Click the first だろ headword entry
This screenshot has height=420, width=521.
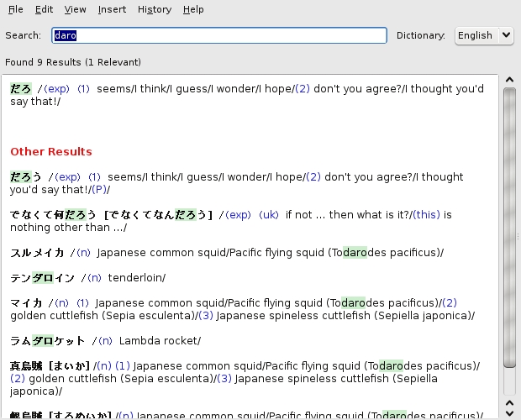tap(21, 88)
